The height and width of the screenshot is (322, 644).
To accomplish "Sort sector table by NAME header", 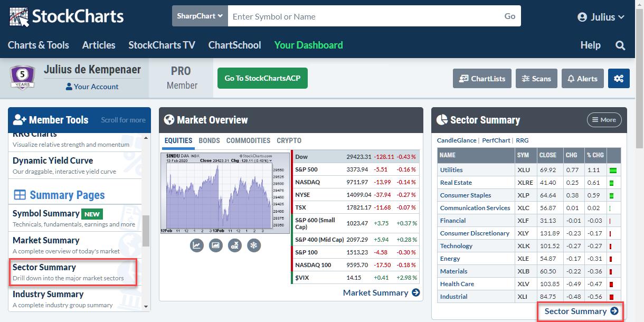I will pos(476,155).
